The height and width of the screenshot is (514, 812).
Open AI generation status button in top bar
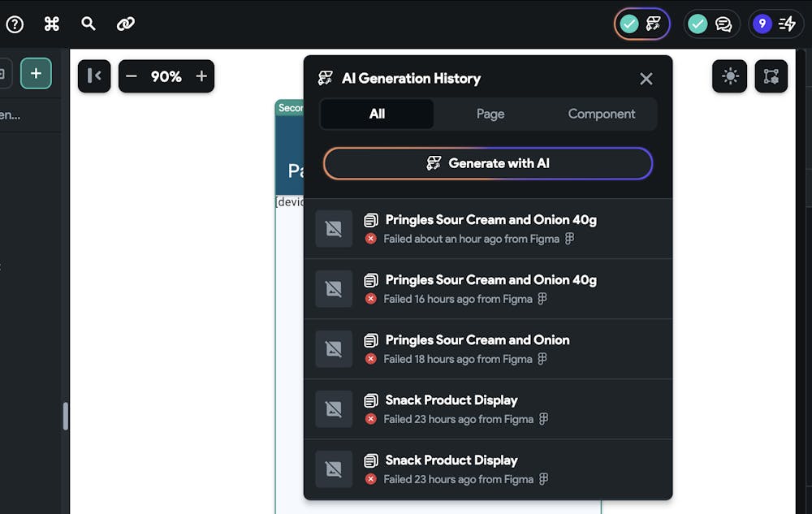pos(642,24)
